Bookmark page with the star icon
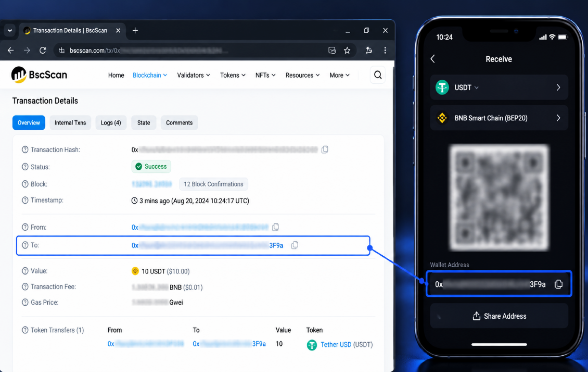 click(x=347, y=51)
